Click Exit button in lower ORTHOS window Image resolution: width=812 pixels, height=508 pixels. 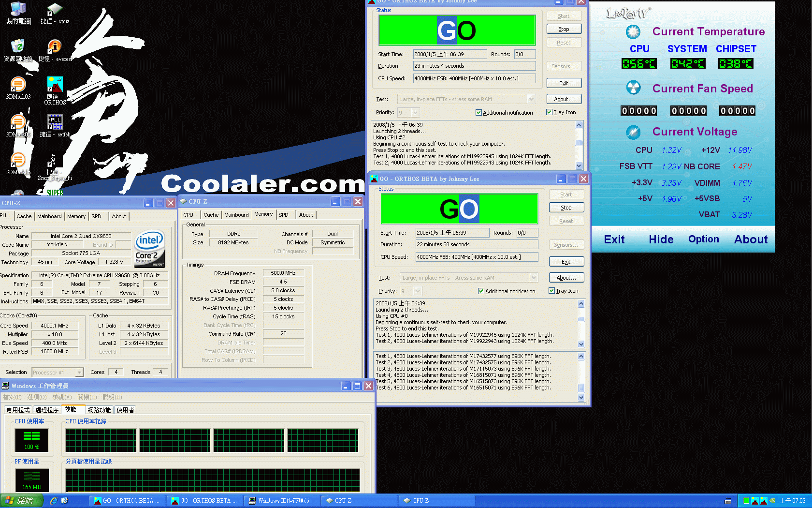pyautogui.click(x=566, y=262)
